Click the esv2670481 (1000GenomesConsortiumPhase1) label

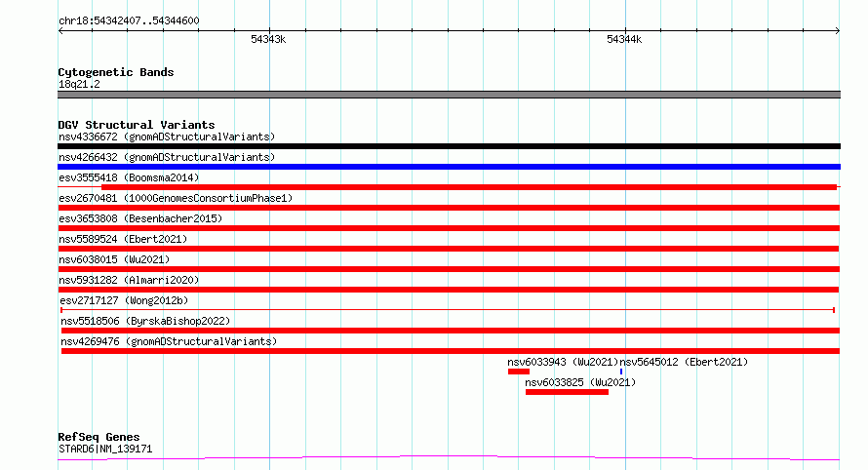coord(176,198)
